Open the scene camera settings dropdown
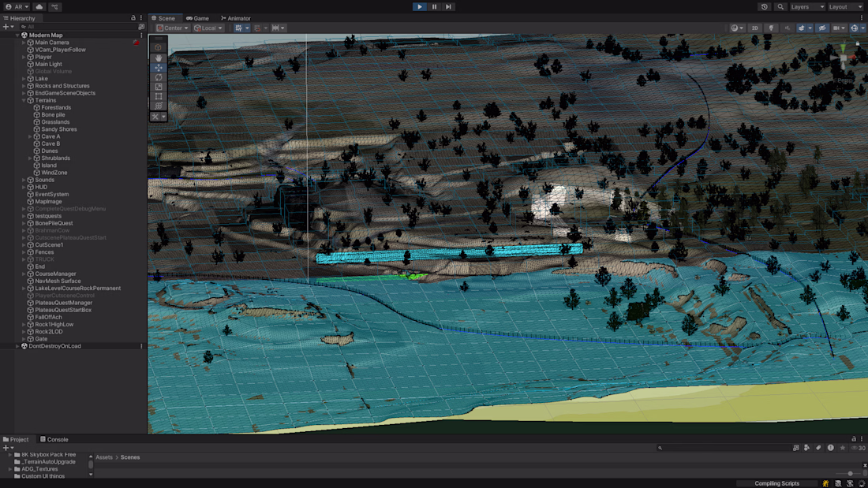Image resolution: width=868 pixels, height=488 pixels. (x=840, y=28)
